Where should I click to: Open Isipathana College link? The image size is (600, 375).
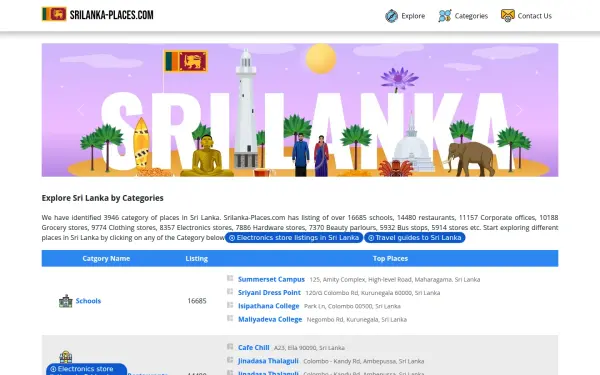click(x=269, y=306)
